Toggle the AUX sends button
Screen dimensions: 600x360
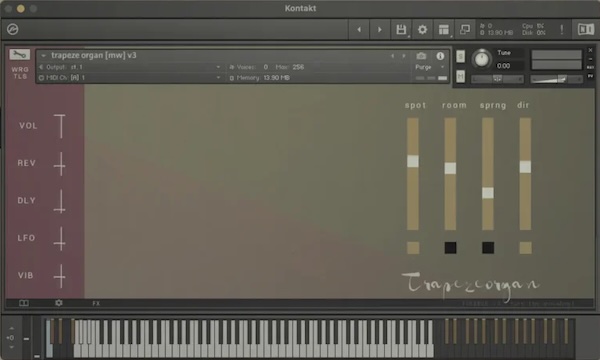[590, 67]
